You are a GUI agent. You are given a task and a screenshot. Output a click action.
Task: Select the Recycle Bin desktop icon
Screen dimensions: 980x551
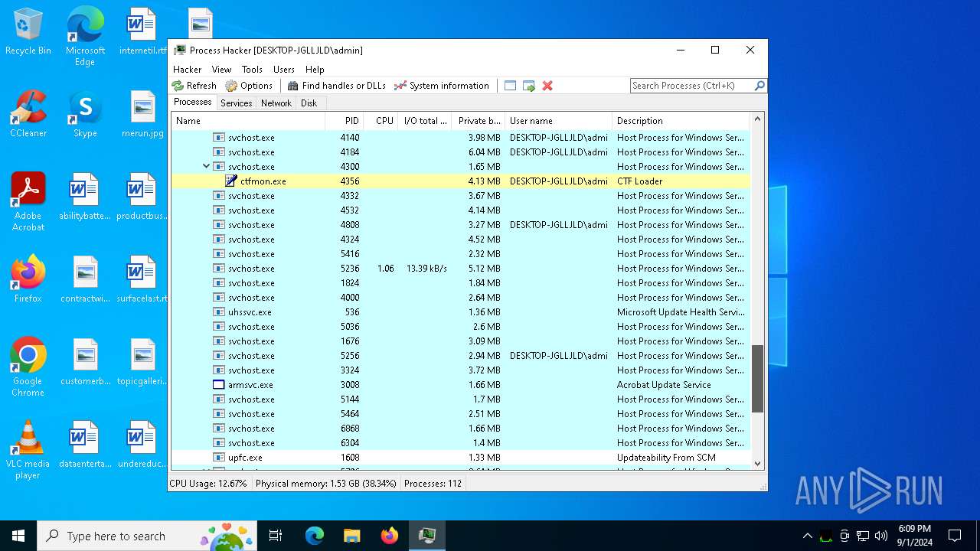click(x=28, y=32)
